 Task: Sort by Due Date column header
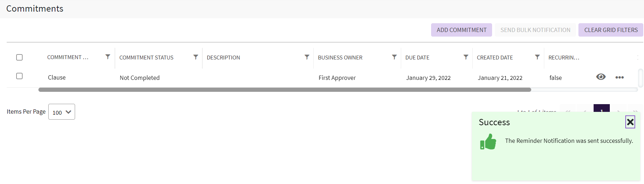pyautogui.click(x=417, y=58)
